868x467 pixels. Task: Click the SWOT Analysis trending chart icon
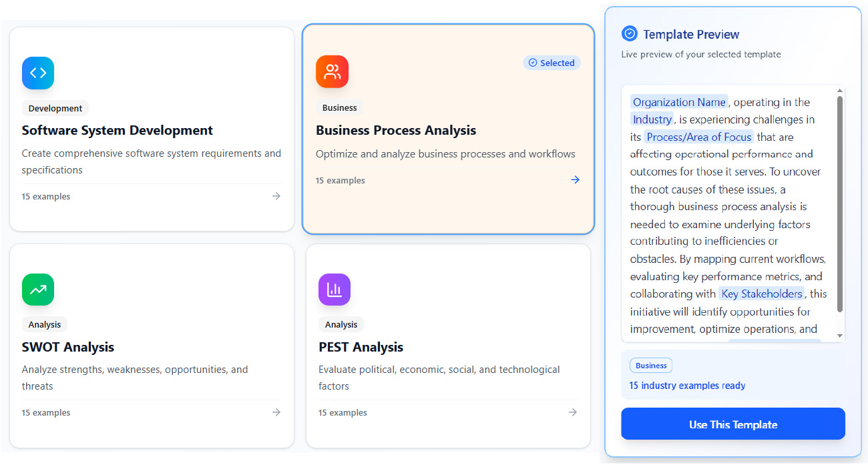coord(38,290)
